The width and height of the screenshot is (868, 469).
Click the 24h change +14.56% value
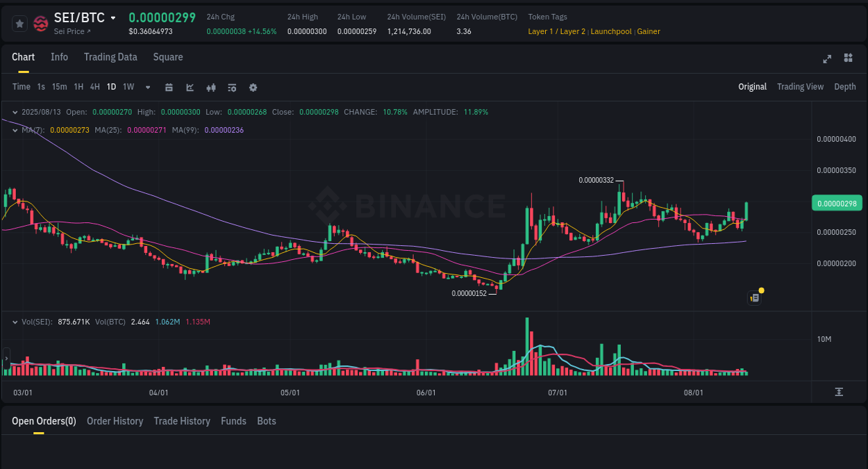[x=262, y=32]
